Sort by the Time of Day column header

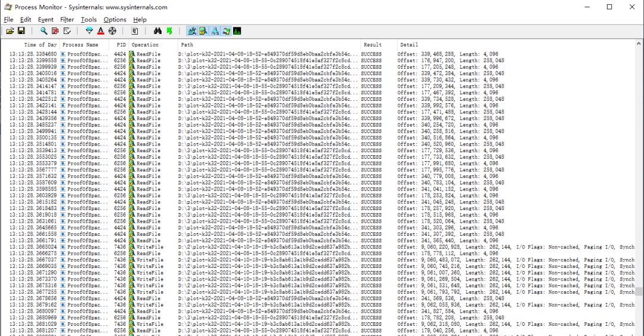click(41, 44)
